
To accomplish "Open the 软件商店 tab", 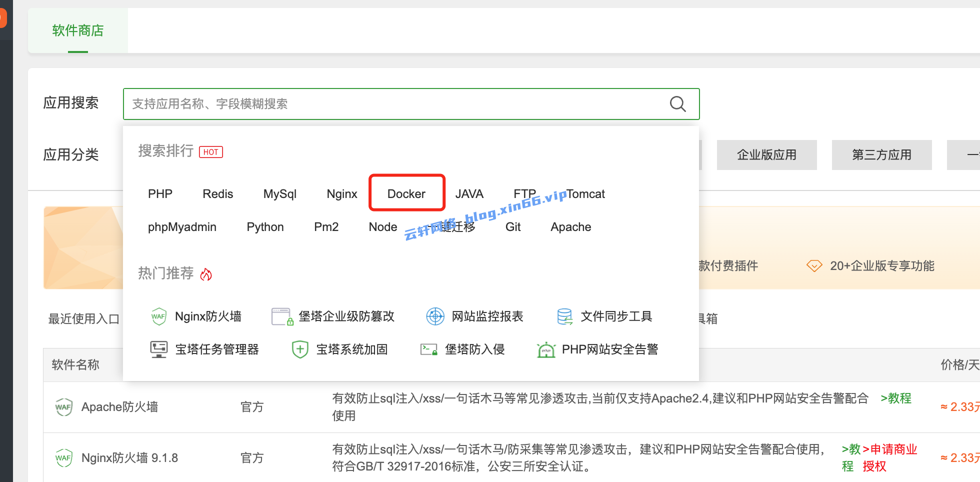I will (78, 30).
